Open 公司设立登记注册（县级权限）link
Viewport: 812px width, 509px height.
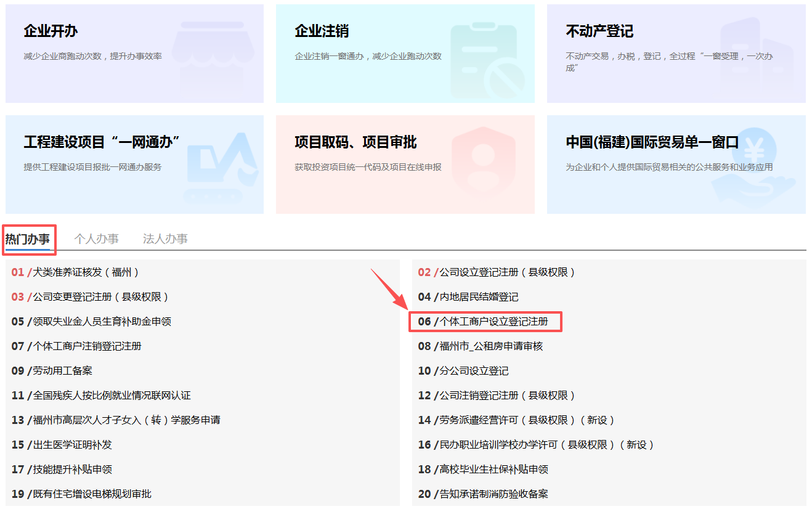(x=507, y=272)
